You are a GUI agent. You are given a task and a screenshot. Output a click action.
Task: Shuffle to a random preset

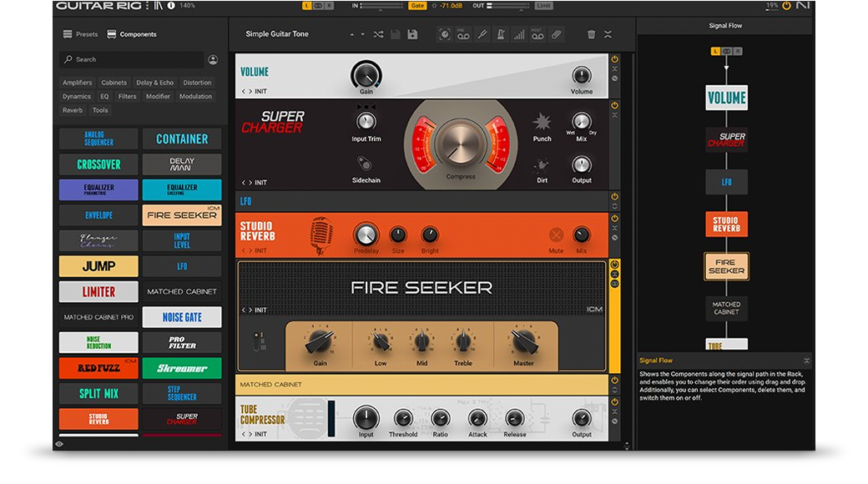coord(378,34)
